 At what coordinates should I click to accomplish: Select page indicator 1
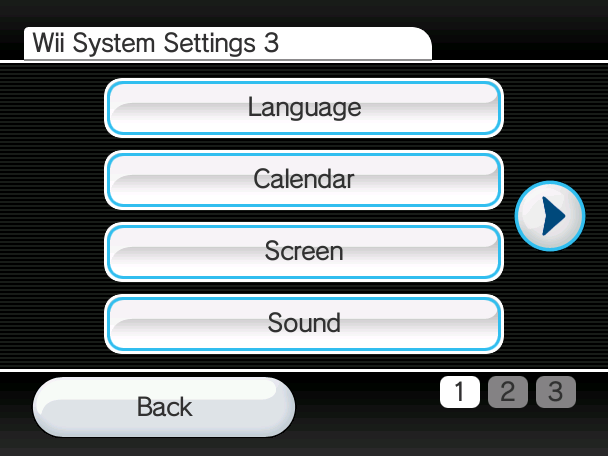tap(460, 392)
